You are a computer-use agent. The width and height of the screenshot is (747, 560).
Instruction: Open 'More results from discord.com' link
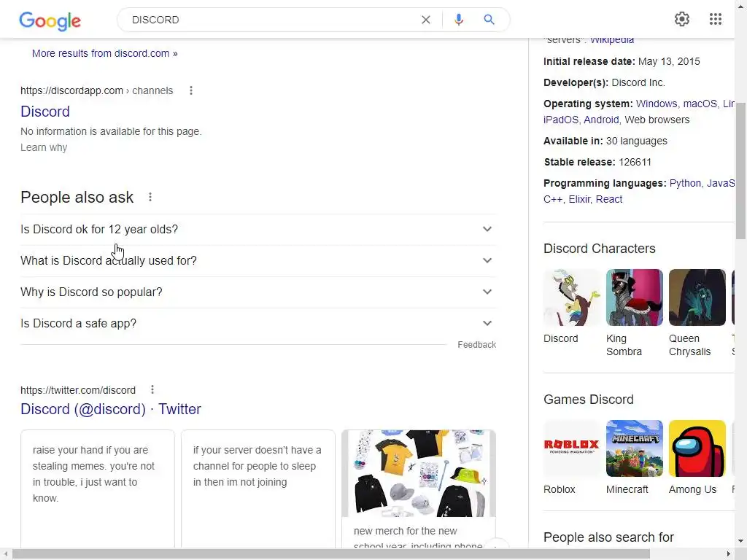(x=105, y=53)
